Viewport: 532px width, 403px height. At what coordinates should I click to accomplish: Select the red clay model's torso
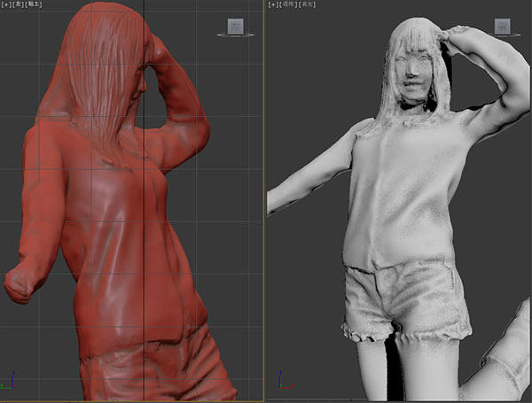(115, 221)
